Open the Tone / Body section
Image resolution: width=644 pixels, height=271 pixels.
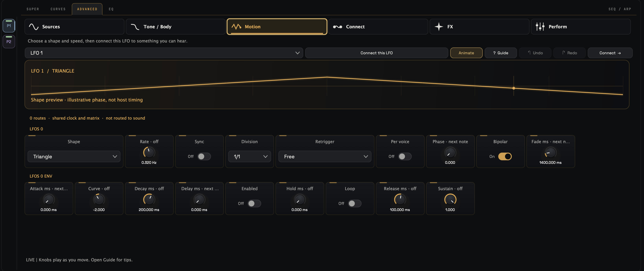(176, 27)
